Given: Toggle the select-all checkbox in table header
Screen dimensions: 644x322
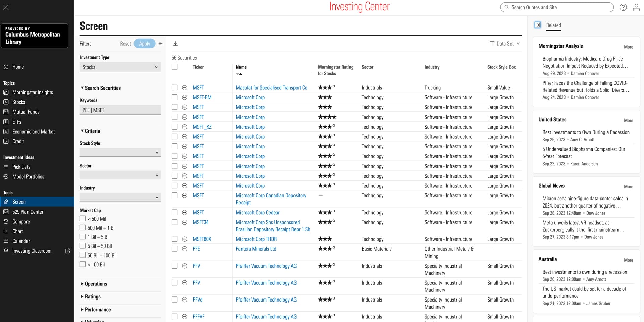Looking at the screenshot, I should coord(174,67).
